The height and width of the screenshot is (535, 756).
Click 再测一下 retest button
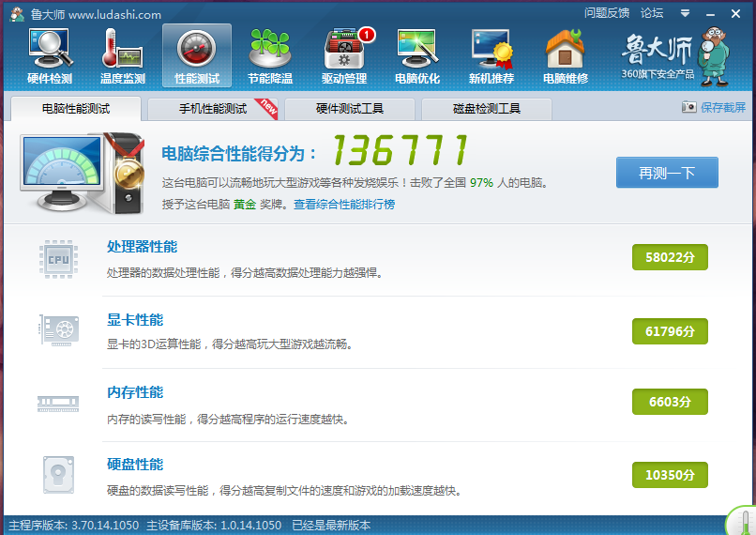coord(667,172)
